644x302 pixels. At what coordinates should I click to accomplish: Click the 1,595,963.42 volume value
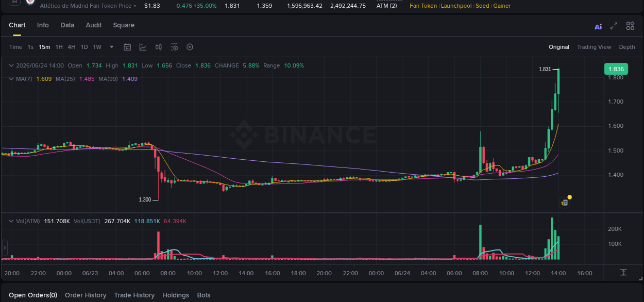[304, 6]
